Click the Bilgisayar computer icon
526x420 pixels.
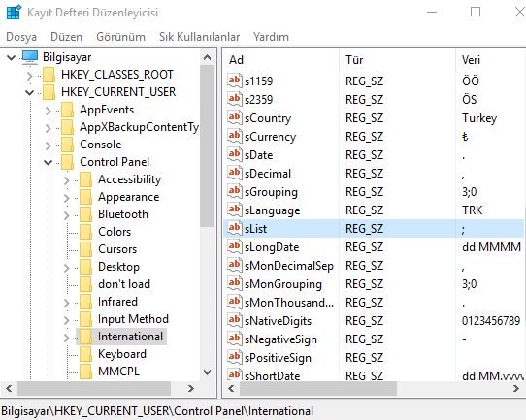click(30, 57)
